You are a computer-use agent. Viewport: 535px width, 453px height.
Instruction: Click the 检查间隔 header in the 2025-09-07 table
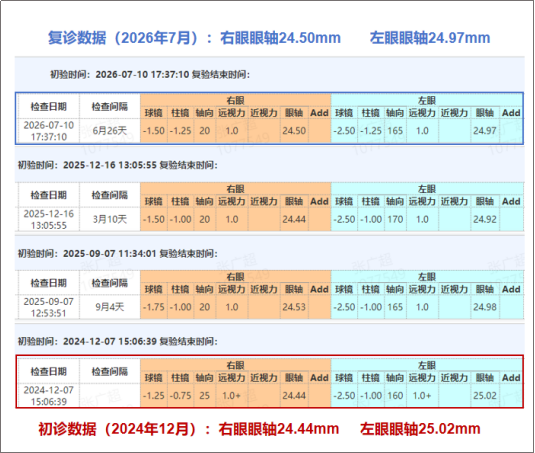tap(110, 283)
